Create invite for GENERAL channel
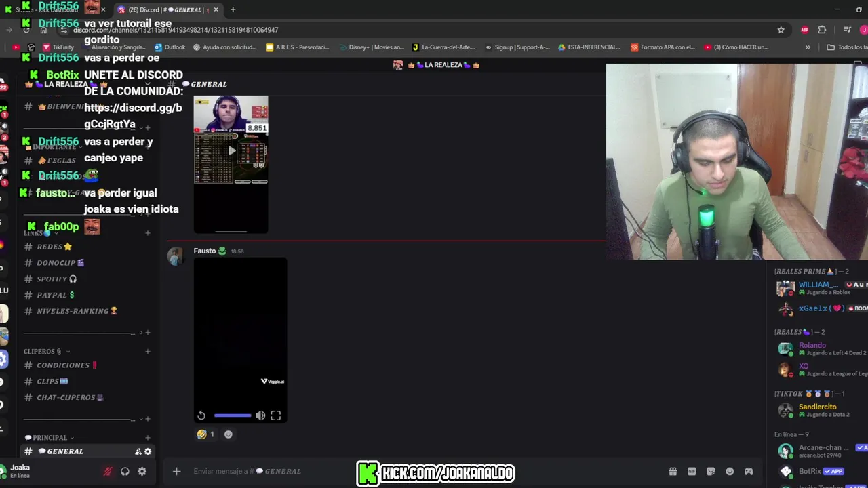 [x=138, y=451]
